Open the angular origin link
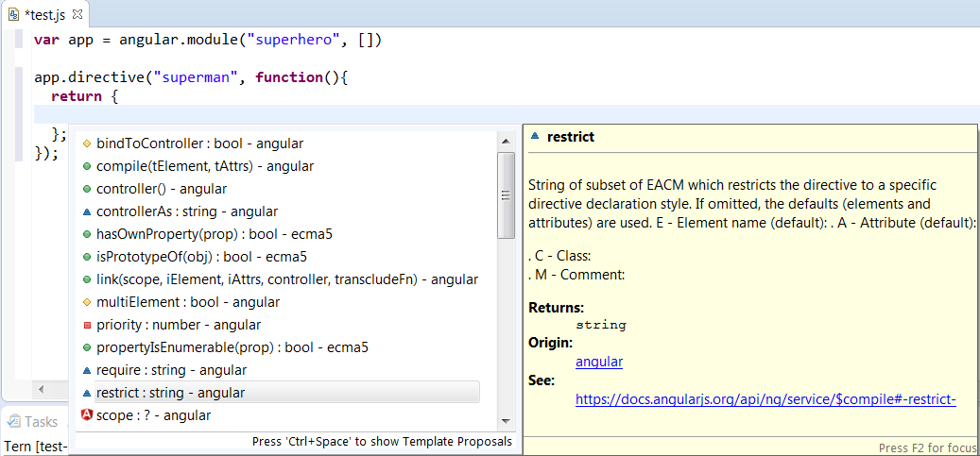 599,362
